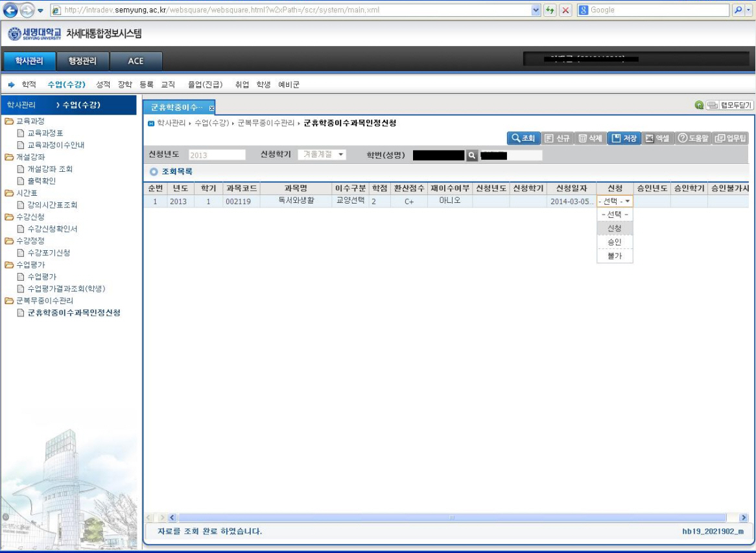Click the 저장 save button
This screenshot has width=756, height=553.
(x=624, y=138)
